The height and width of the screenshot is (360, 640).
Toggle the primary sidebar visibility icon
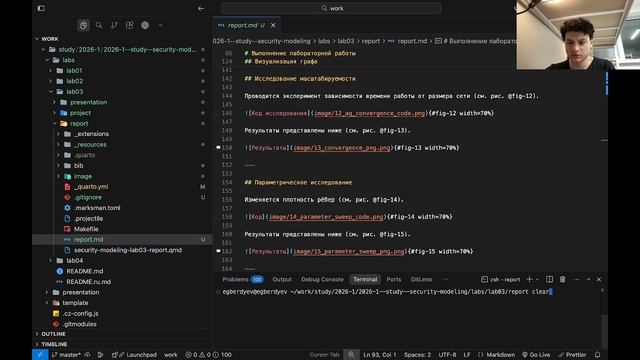click(x=41, y=8)
